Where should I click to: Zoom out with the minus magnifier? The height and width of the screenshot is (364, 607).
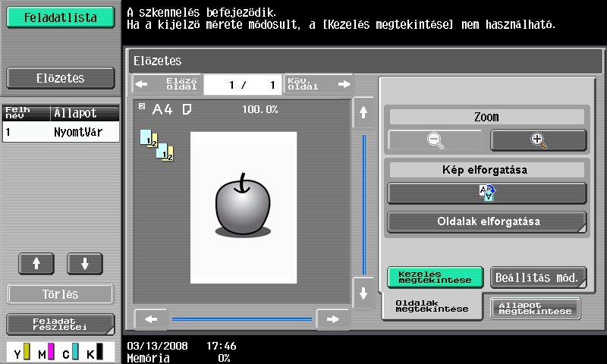[435, 140]
